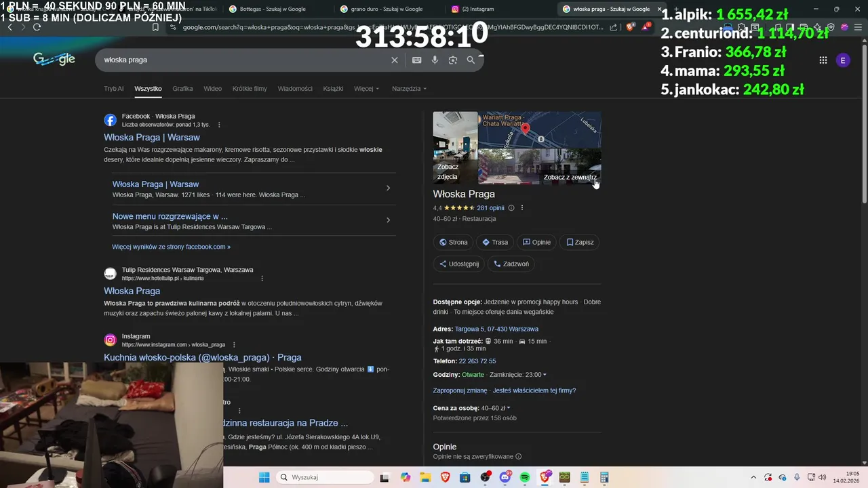The height and width of the screenshot is (488, 868).
Task: Open Task View on the taskbar
Action: (386, 477)
